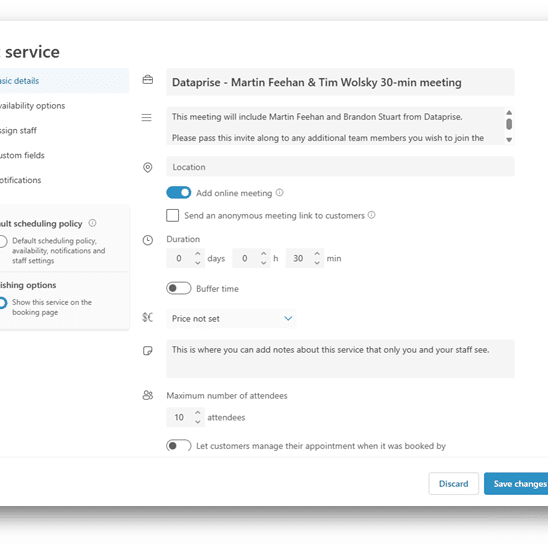The image size is (548, 548).
Task: Click the briefcase service name icon
Action: (147, 80)
